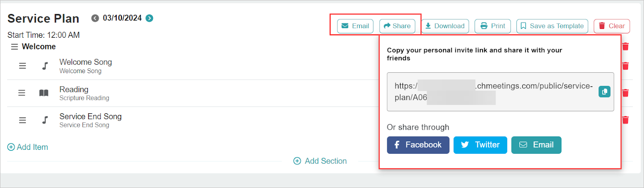The image size is (644, 188).
Task: Click Welcome section hamburger handle
Action: 14,47
